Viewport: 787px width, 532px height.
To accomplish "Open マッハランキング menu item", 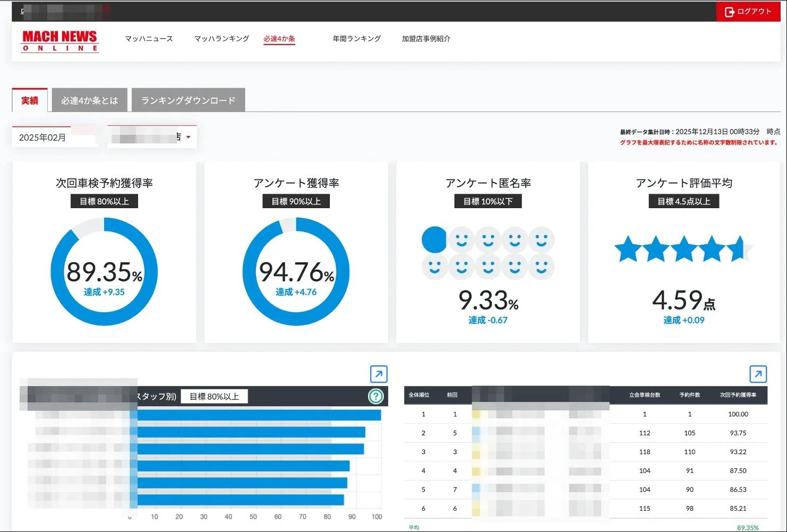I will pyautogui.click(x=221, y=39).
